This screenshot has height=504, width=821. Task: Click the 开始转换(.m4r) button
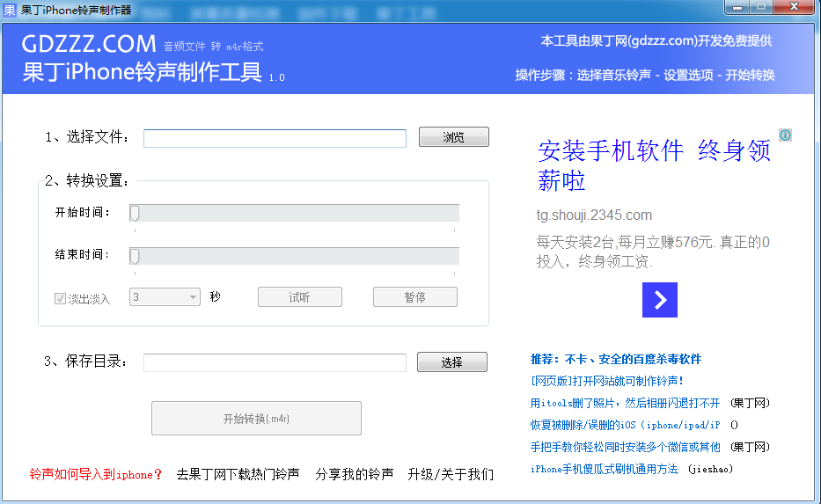click(x=256, y=419)
